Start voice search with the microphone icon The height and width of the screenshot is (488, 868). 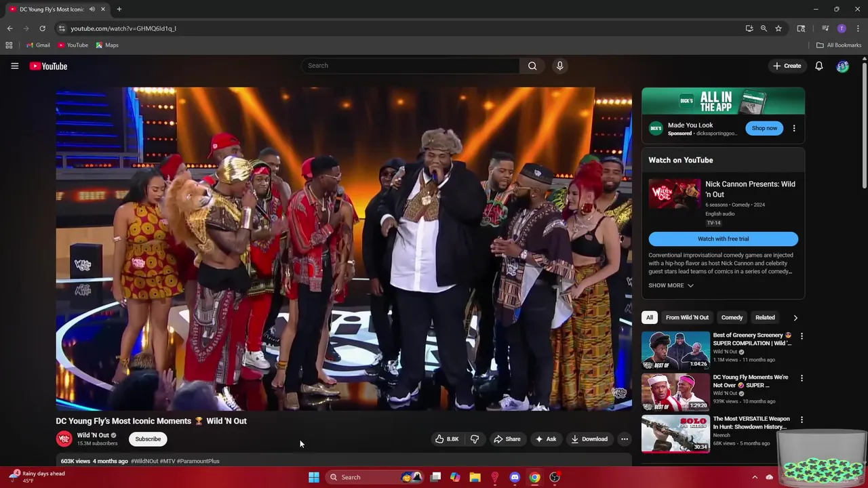pos(559,66)
